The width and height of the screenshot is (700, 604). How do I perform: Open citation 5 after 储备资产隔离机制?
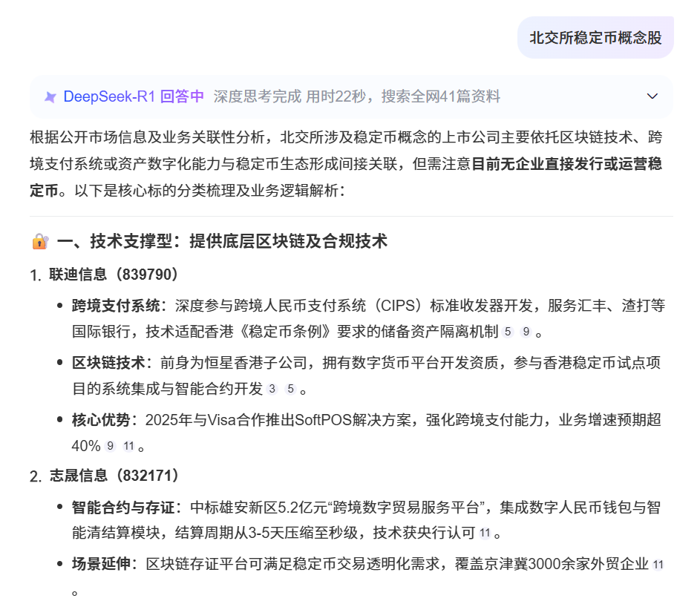pos(508,332)
